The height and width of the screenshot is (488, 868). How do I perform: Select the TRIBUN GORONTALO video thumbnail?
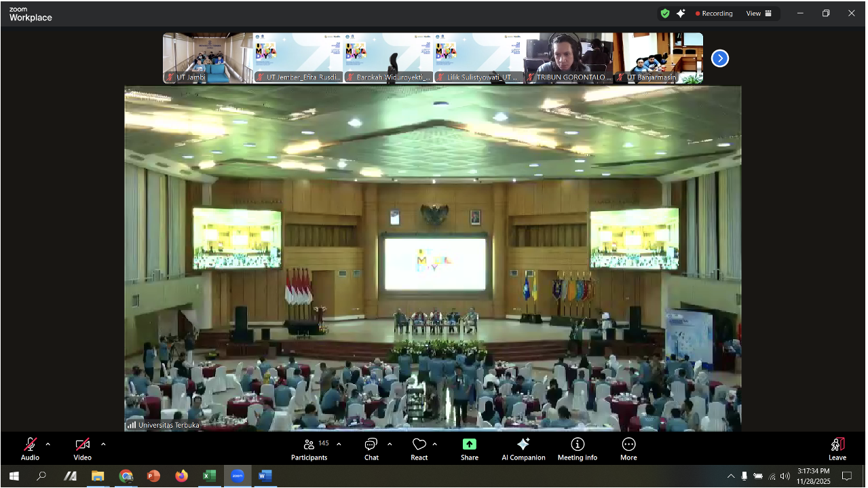[x=569, y=58]
